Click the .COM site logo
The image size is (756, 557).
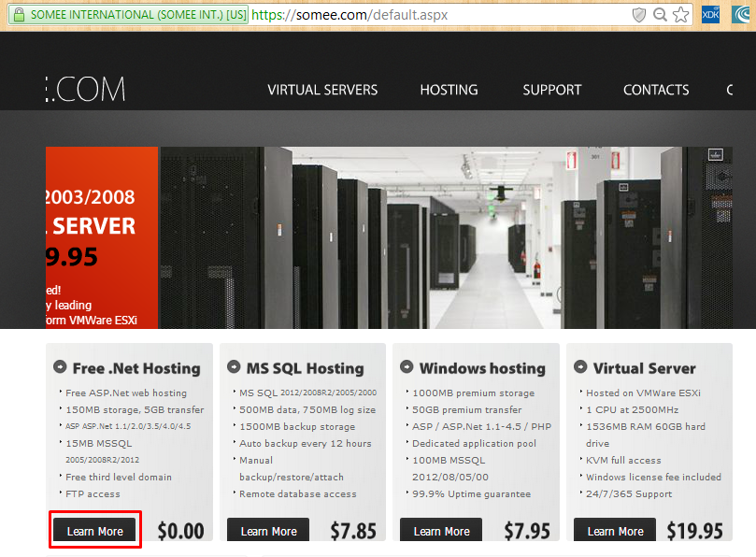pyautogui.click(x=86, y=89)
